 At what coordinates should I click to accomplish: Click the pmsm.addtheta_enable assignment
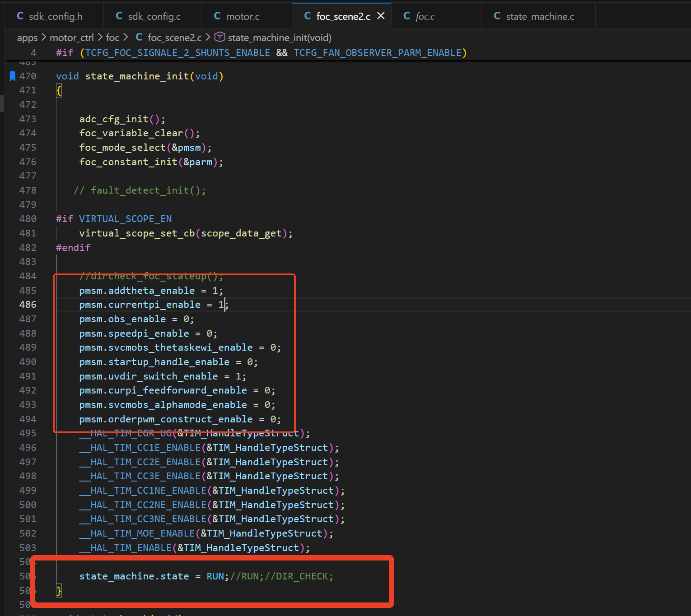151,291
